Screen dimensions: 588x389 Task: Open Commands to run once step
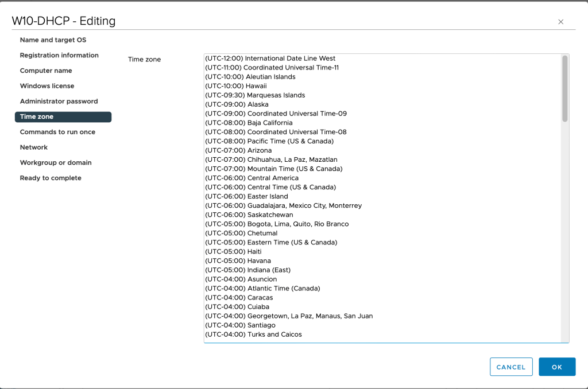[x=57, y=132]
